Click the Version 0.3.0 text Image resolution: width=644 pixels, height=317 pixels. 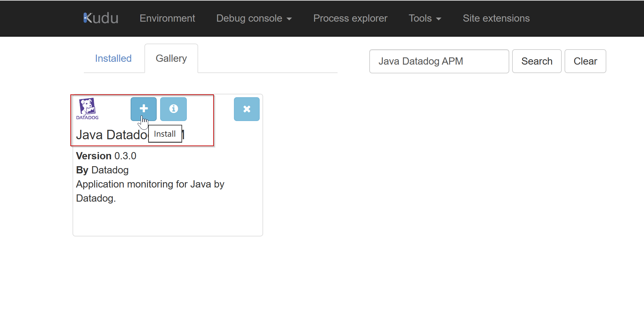(x=106, y=156)
